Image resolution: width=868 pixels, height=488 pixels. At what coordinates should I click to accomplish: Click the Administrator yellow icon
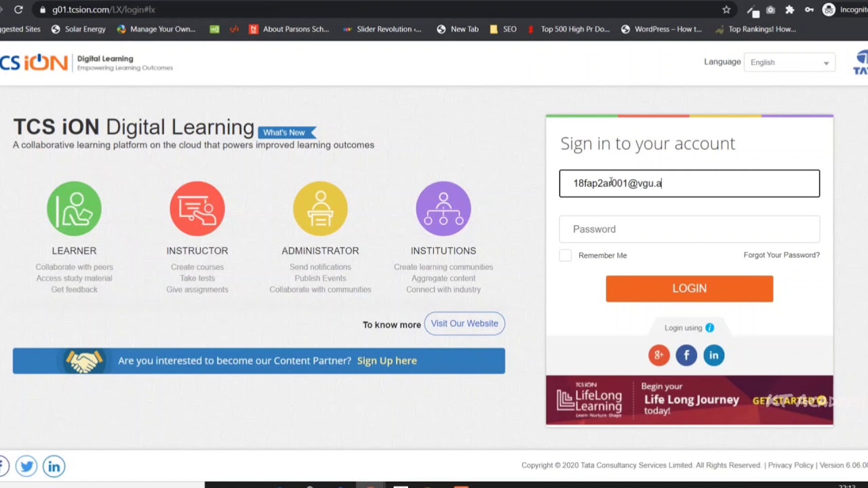click(x=320, y=209)
